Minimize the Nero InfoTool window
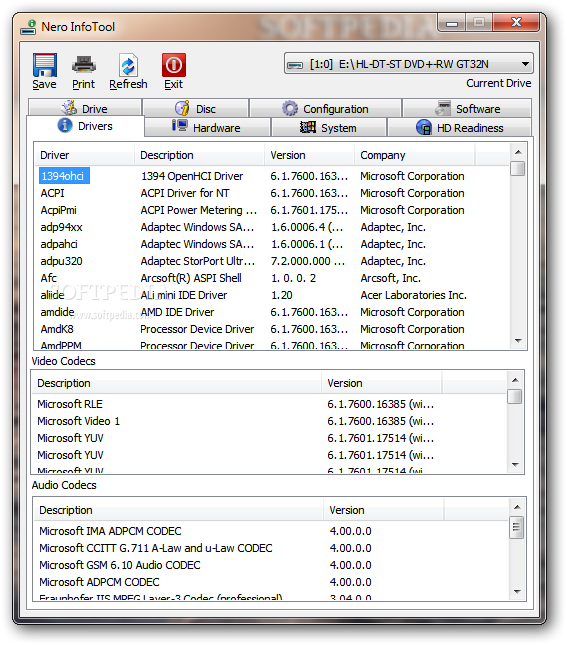Screen dimensions: 567x645 coord(452,23)
